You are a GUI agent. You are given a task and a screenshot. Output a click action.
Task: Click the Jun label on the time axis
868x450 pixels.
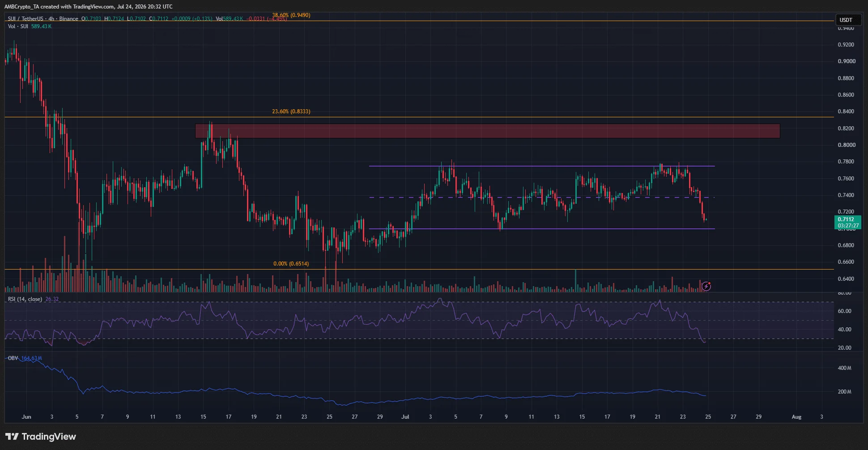(26, 417)
